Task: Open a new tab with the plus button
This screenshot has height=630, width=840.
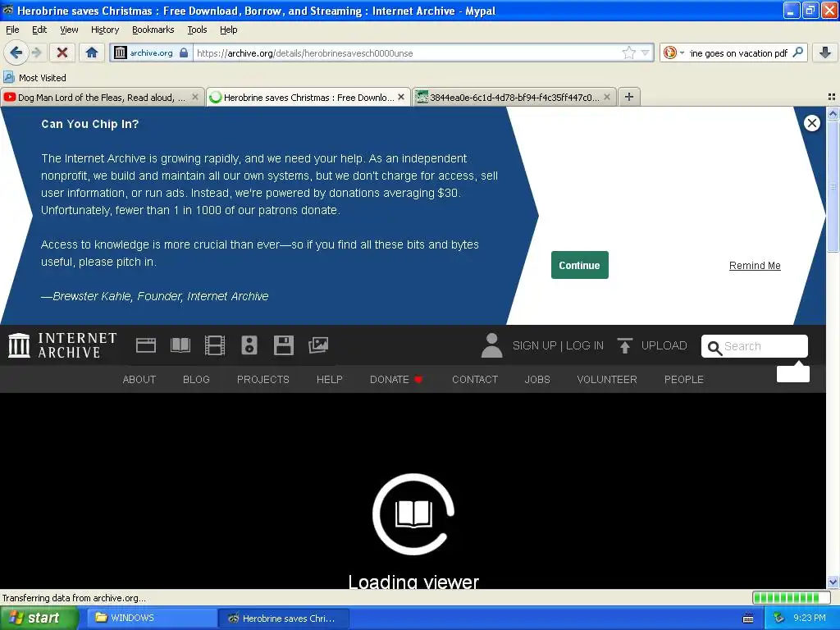Action: [x=629, y=97]
